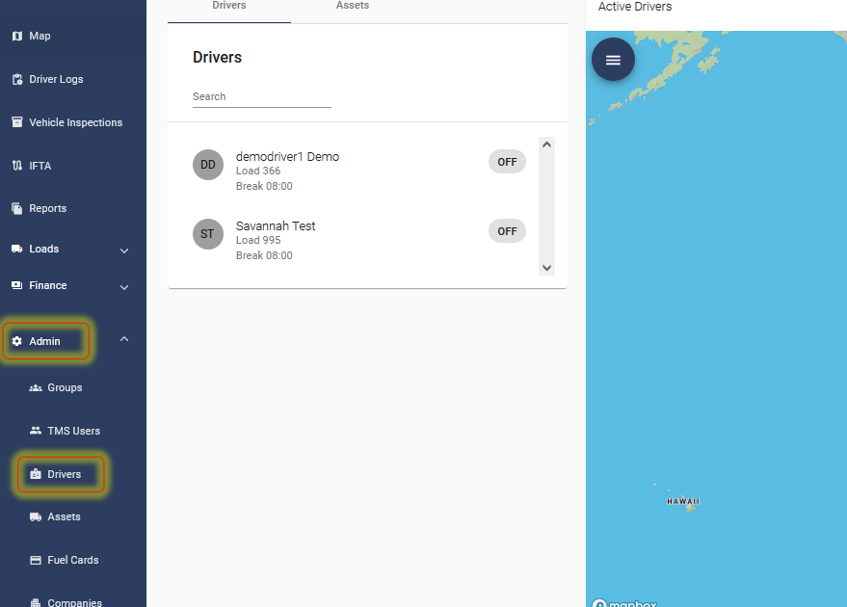Toggle OFF status for demodriver1 Demo

507,162
